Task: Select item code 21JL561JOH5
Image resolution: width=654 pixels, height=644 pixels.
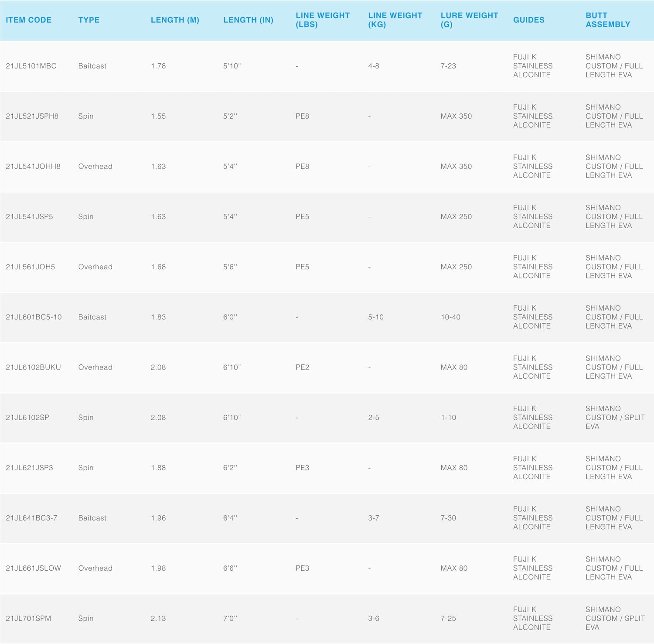Action: click(31, 267)
